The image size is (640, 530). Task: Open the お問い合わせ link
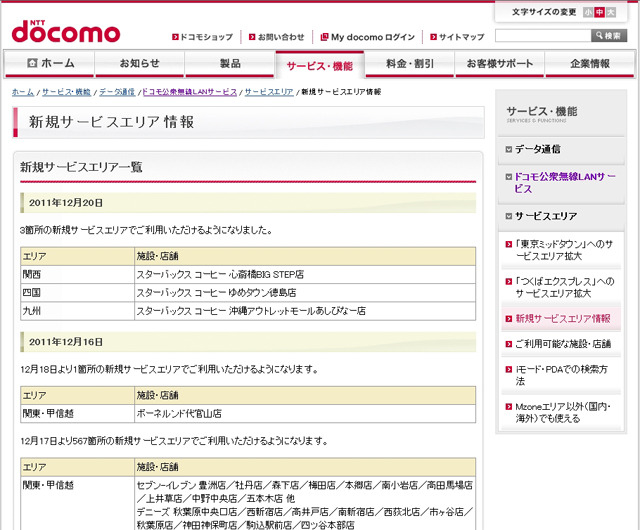281,37
